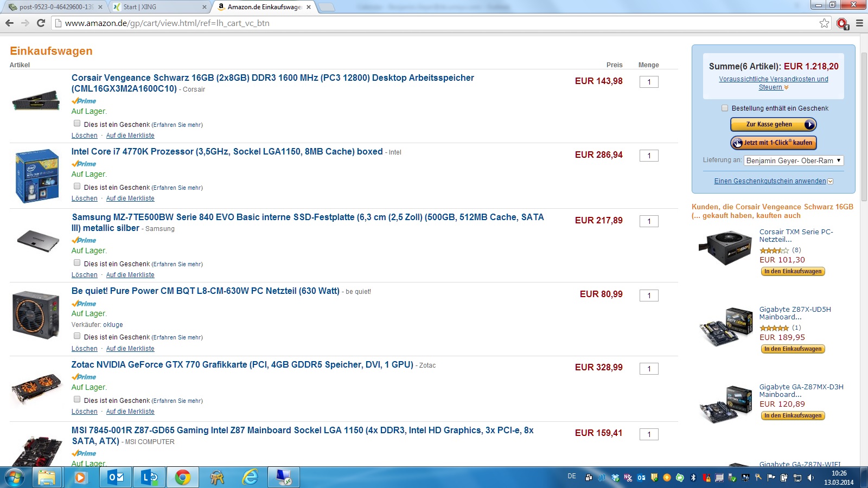Click 'Jetzt mit 1-Click kaufen' button

click(x=774, y=143)
